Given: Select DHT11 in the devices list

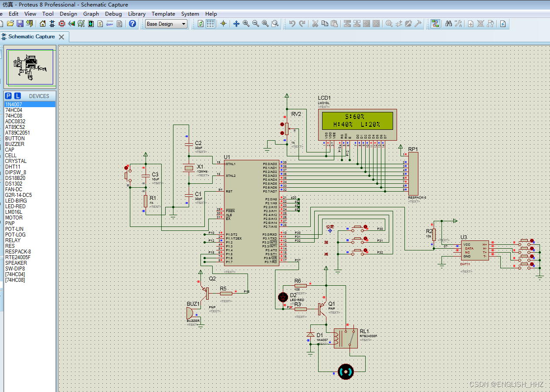Looking at the screenshot, I should pyautogui.click(x=30, y=167).
